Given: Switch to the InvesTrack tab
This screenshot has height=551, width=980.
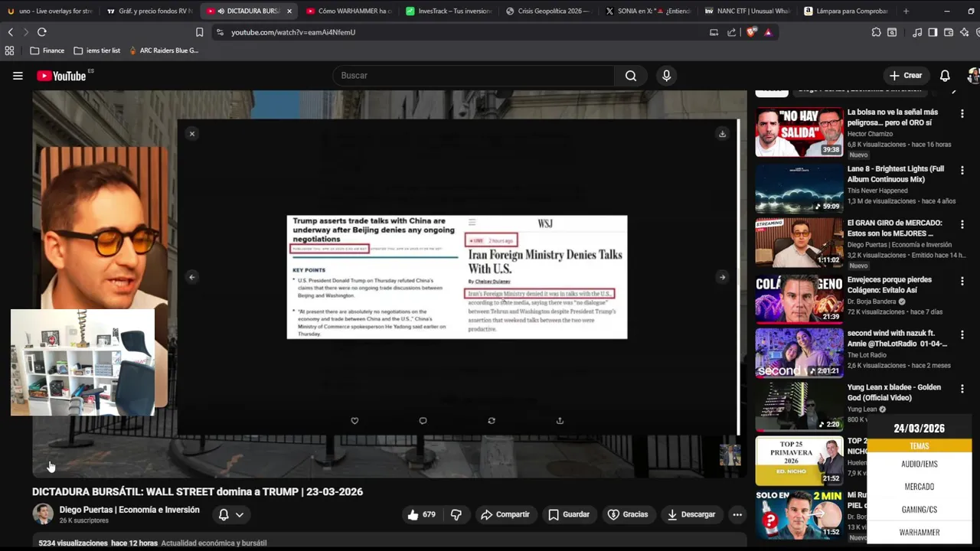Looking at the screenshot, I should click(x=448, y=11).
